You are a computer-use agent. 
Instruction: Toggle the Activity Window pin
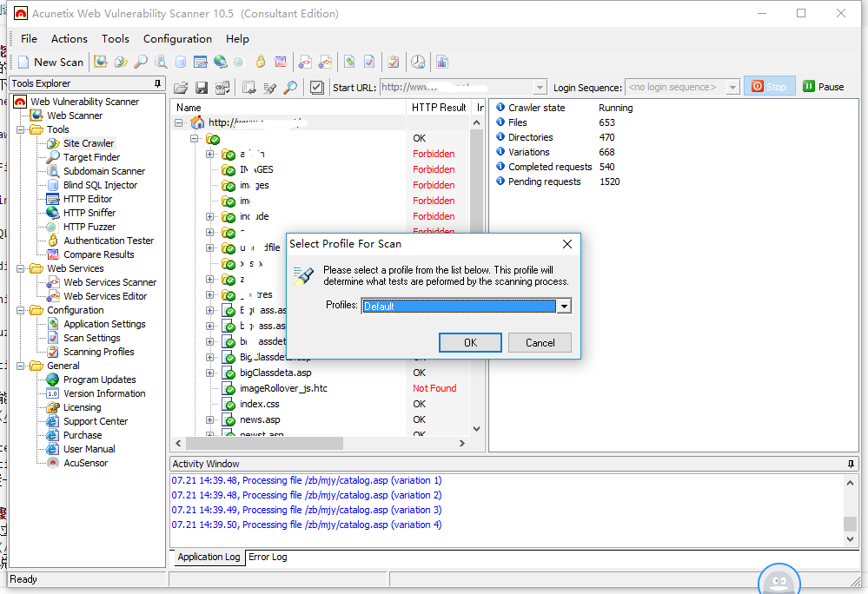[851, 464]
